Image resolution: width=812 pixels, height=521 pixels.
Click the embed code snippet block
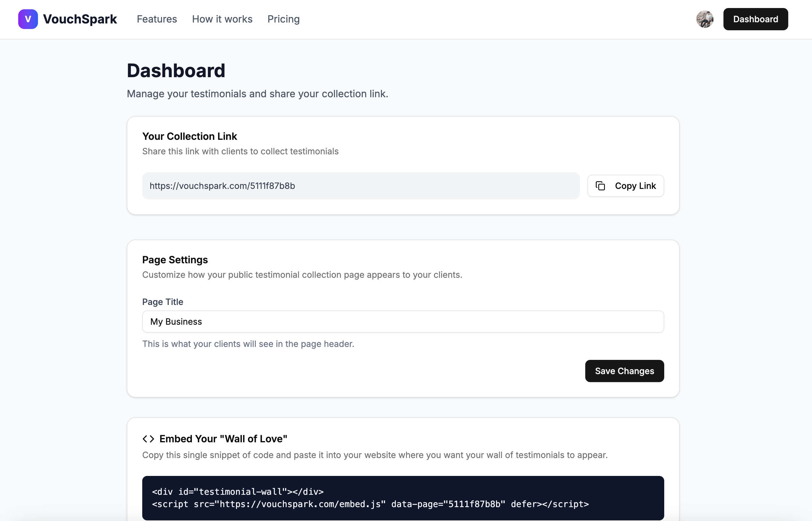(403, 498)
